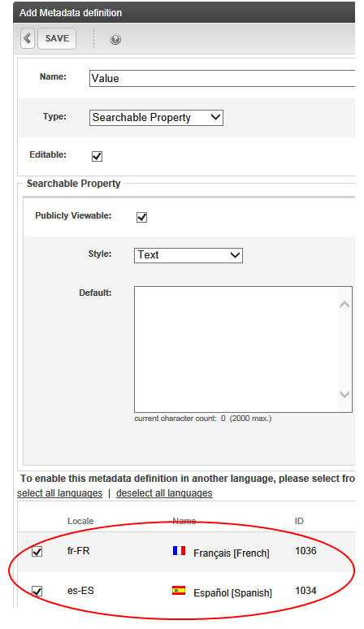Click the Français [French] language name
This screenshot has height=629, width=364.
tap(232, 553)
